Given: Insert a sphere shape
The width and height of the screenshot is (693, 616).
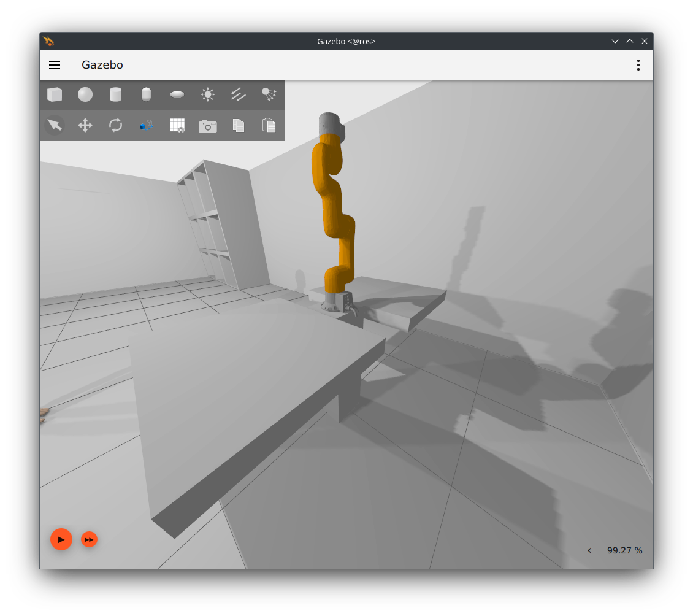Looking at the screenshot, I should pos(85,94).
